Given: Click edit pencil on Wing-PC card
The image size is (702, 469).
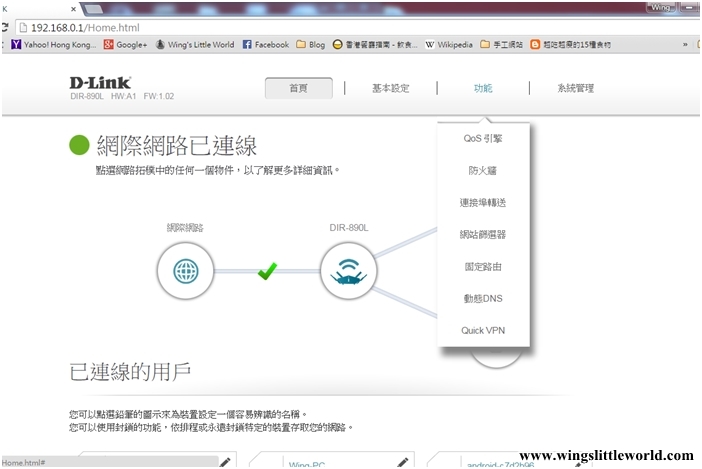Looking at the screenshot, I should 402,462.
